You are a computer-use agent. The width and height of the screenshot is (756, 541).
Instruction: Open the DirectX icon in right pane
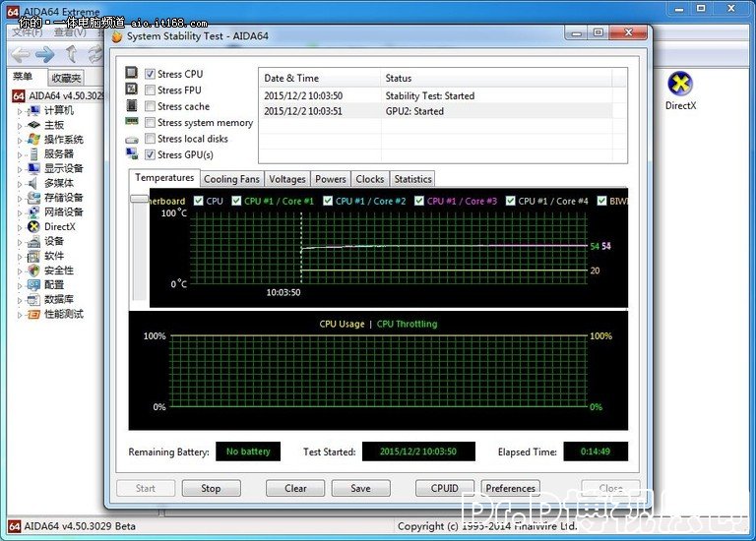click(x=680, y=84)
